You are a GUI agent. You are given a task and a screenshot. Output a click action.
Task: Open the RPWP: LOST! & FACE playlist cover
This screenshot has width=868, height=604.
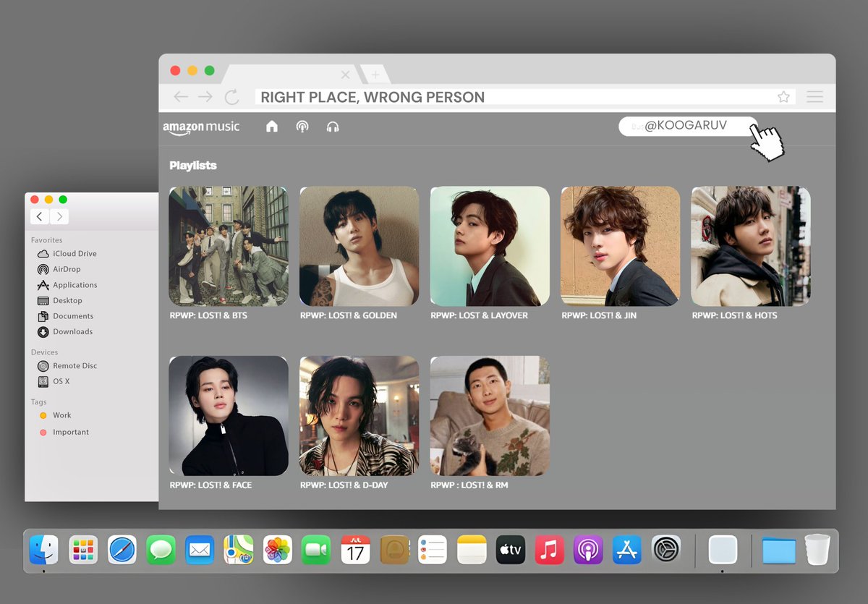tap(229, 415)
